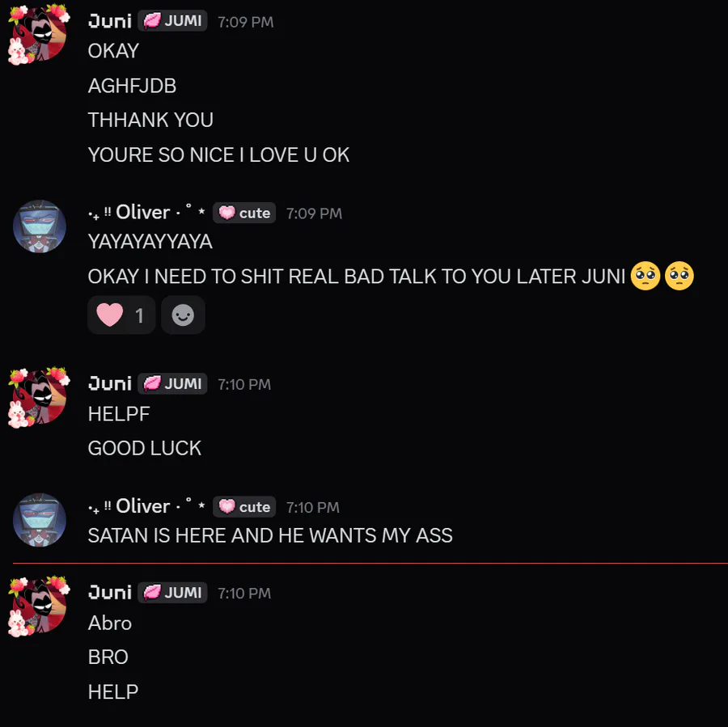The width and height of the screenshot is (728, 727).
Task: Click the cute tag on Oliver's 7:10 PM message
Action: click(244, 506)
